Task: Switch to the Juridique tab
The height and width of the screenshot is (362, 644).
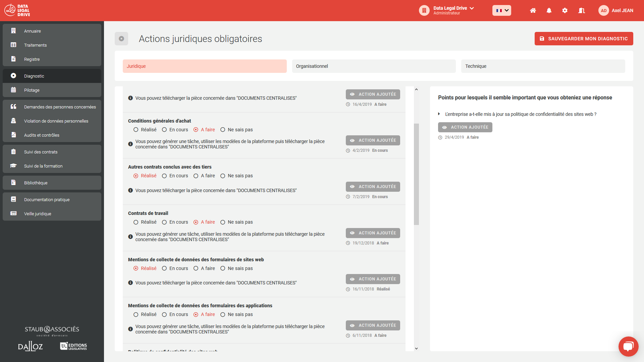Action: [x=205, y=66]
